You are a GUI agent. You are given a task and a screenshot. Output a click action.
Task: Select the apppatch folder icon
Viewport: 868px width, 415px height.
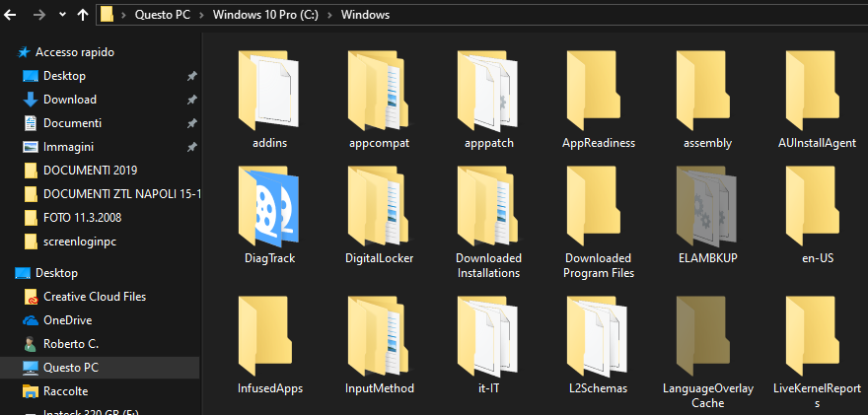click(488, 91)
